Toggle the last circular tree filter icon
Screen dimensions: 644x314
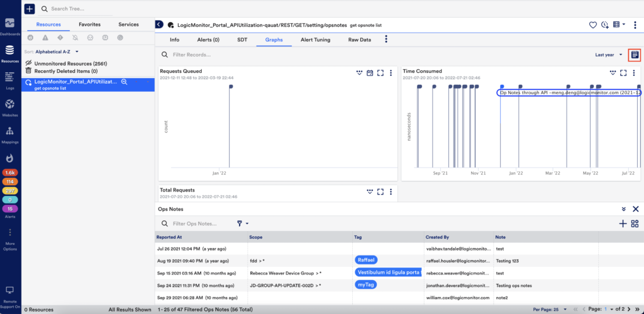point(120,37)
